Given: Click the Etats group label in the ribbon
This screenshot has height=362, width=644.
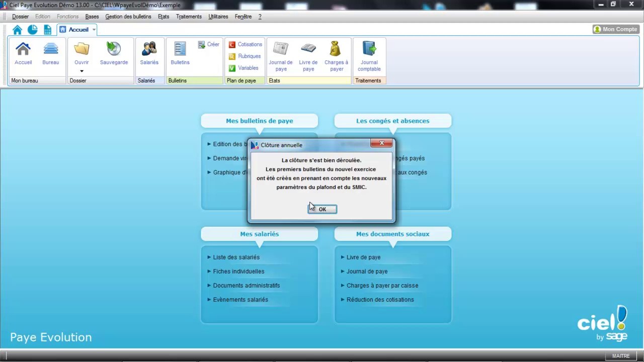Looking at the screenshot, I should coord(274,80).
